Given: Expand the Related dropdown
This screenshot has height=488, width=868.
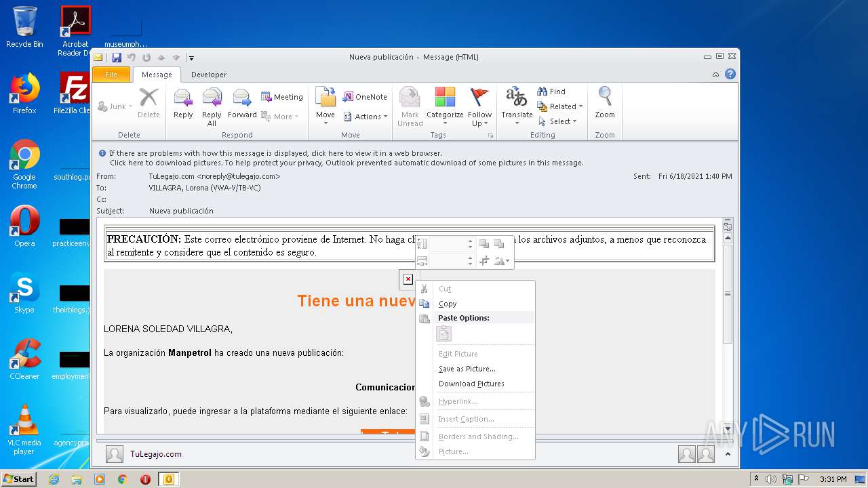Looking at the screenshot, I should click(560, 106).
